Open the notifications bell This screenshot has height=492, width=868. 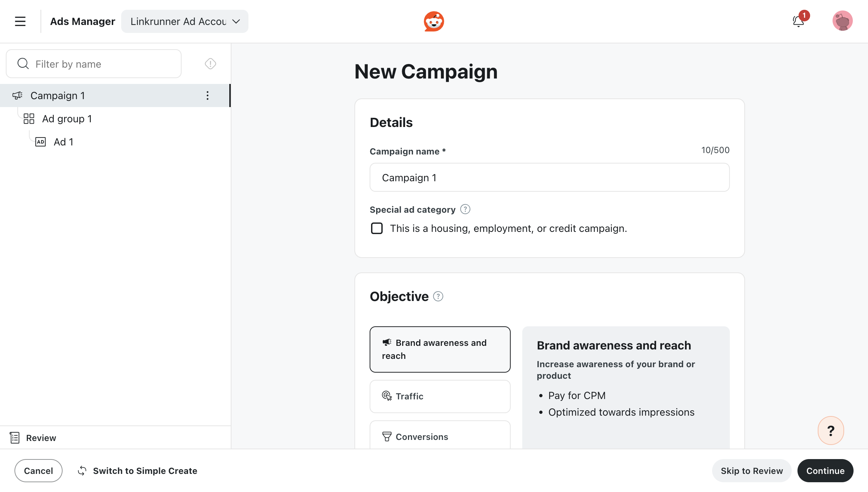(x=799, y=21)
